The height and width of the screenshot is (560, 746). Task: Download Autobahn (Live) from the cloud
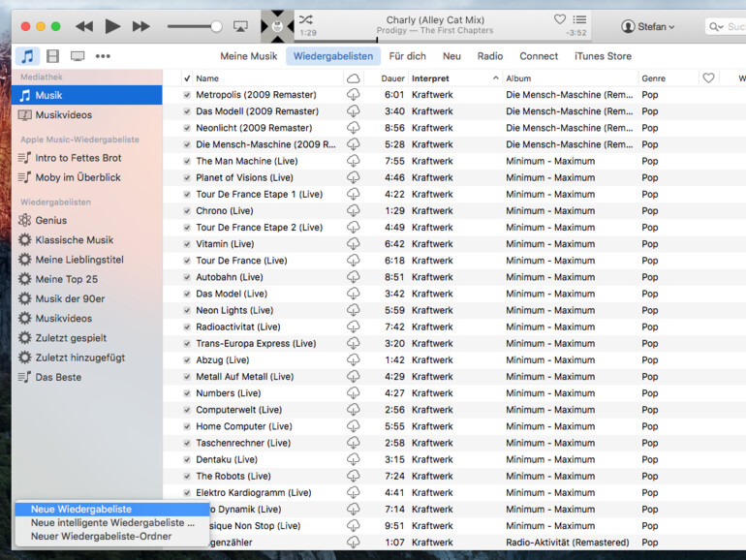click(x=353, y=277)
